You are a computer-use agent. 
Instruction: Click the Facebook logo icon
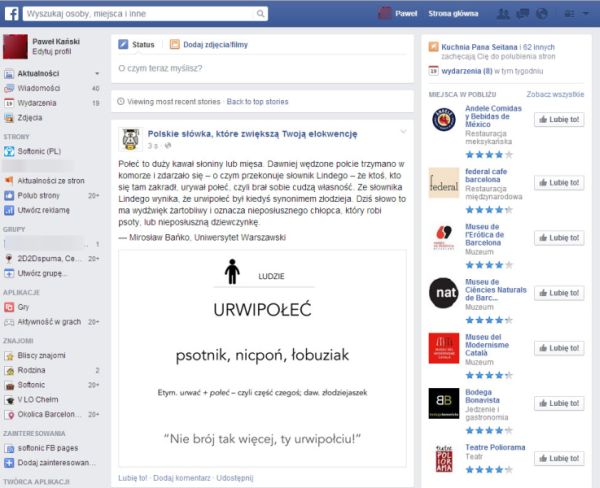(11, 14)
